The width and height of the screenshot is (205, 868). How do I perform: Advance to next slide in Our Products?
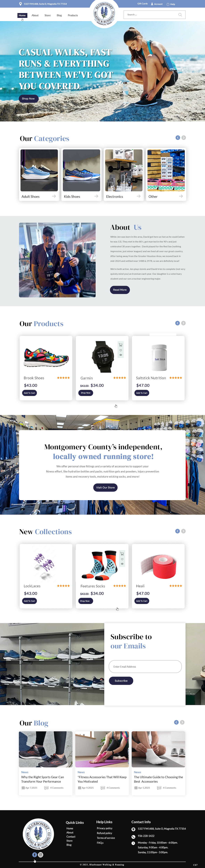183,323
